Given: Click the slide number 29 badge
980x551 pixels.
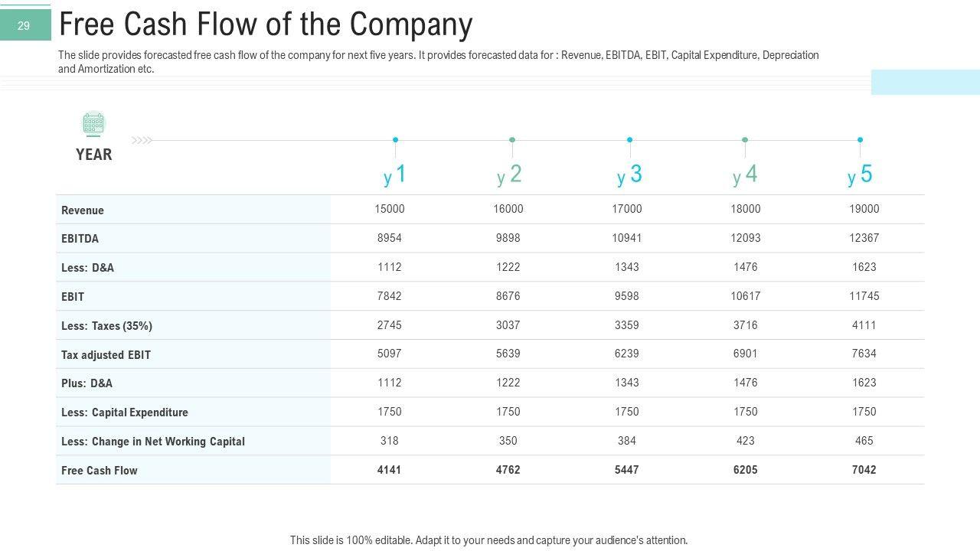Looking at the screenshot, I should [x=24, y=26].
